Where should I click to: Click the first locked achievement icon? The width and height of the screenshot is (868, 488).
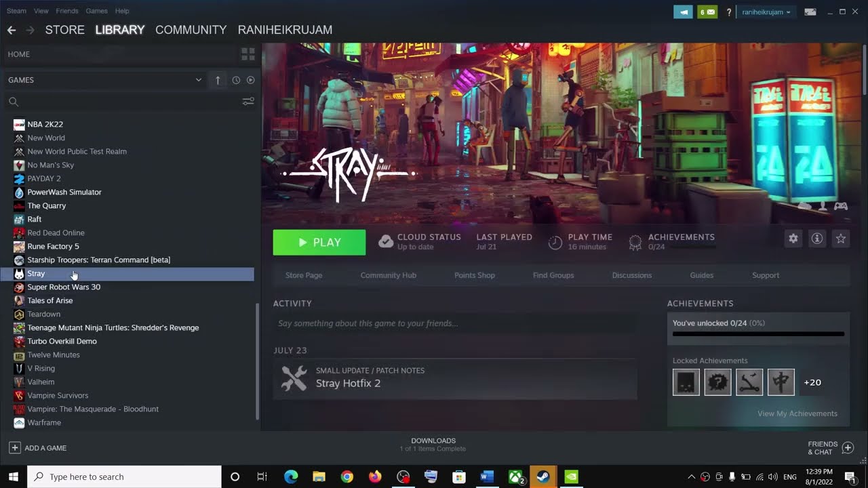(x=686, y=382)
